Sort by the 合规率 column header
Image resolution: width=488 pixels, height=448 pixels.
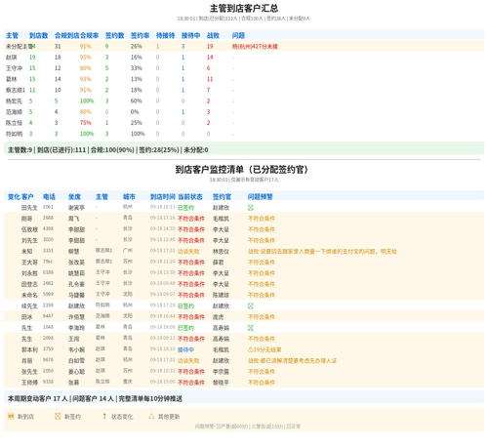tap(90, 35)
